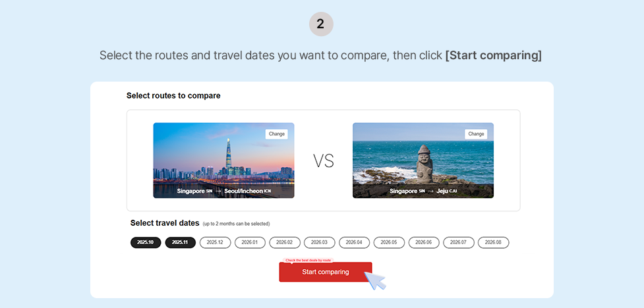Select the 2025.12 travel month
The width and height of the screenshot is (644, 308).
215,242
